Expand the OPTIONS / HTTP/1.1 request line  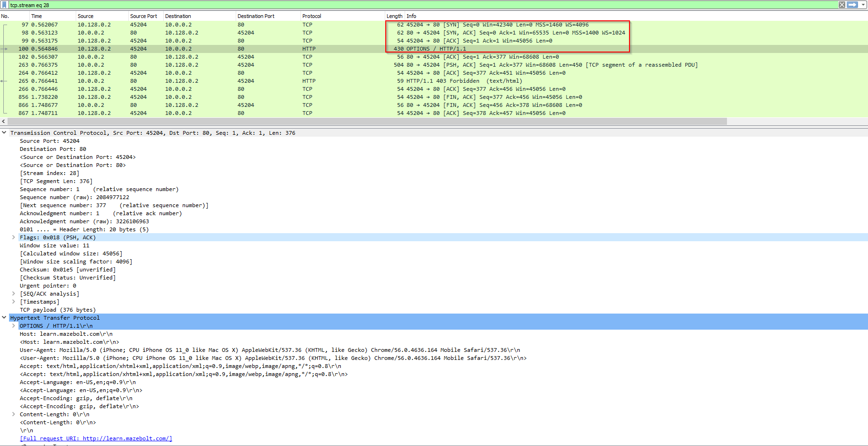13,325
